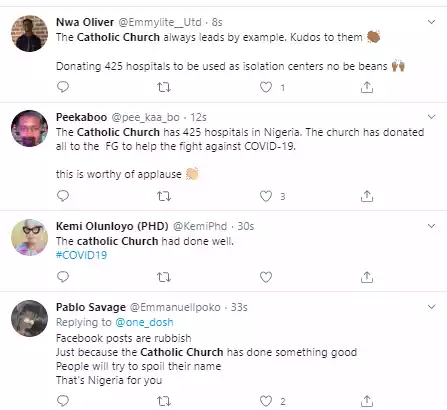Reply to Peekaboo's tweet

pyautogui.click(x=63, y=196)
